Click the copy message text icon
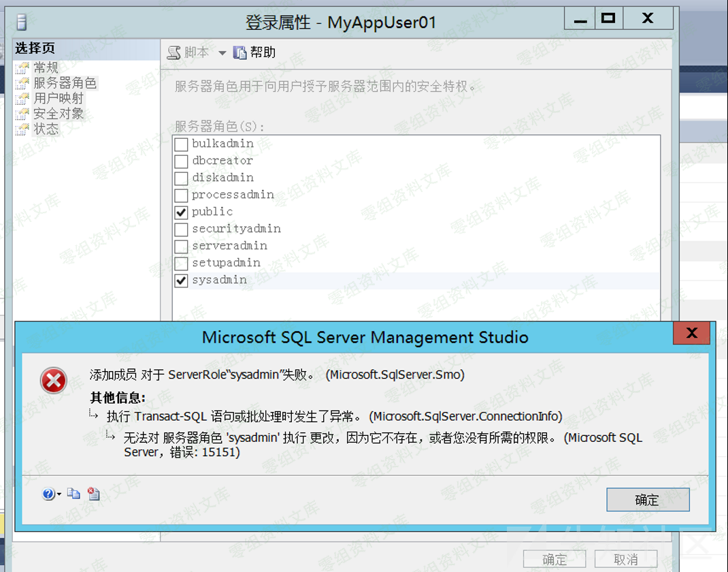 [73, 494]
